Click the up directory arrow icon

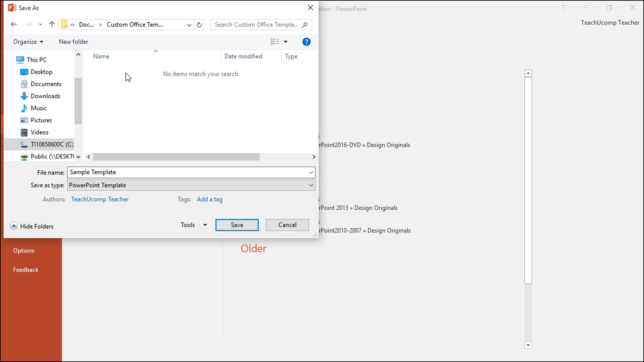(x=51, y=24)
